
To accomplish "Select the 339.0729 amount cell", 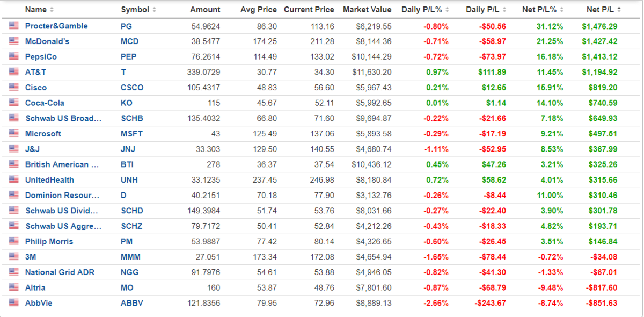I will tap(205, 72).
